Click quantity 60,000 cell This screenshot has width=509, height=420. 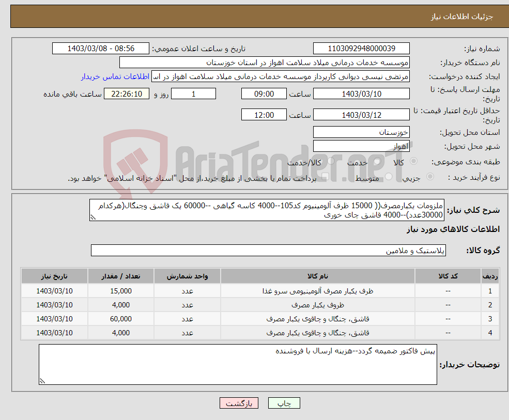click(121, 319)
